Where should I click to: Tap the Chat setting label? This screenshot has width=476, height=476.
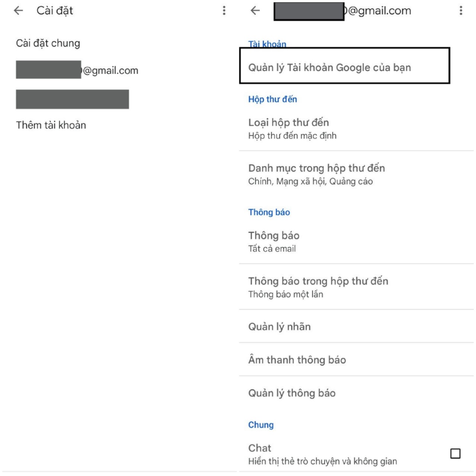[260, 448]
